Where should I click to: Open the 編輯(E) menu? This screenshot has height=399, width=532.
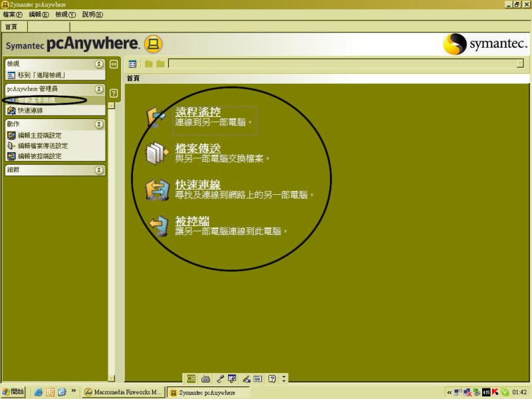point(39,15)
